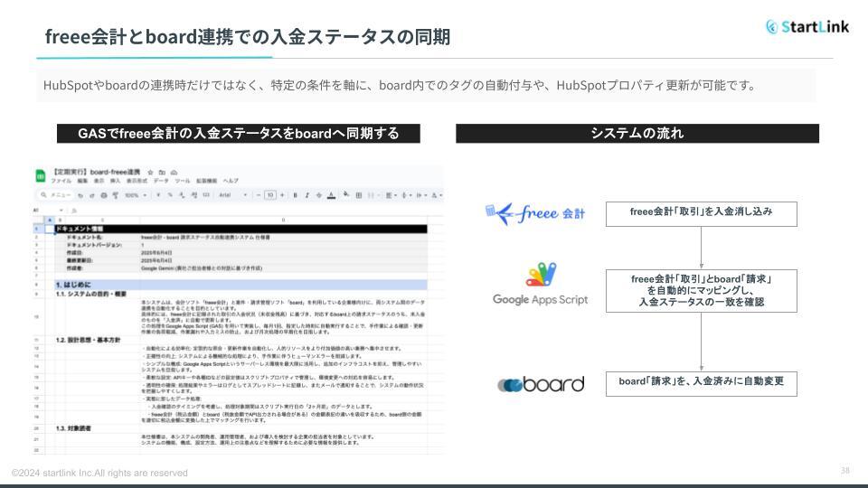Image resolution: width=868 pixels, height=488 pixels.
Task: Open the 100% zoom dropdown
Action: pyautogui.click(x=136, y=195)
